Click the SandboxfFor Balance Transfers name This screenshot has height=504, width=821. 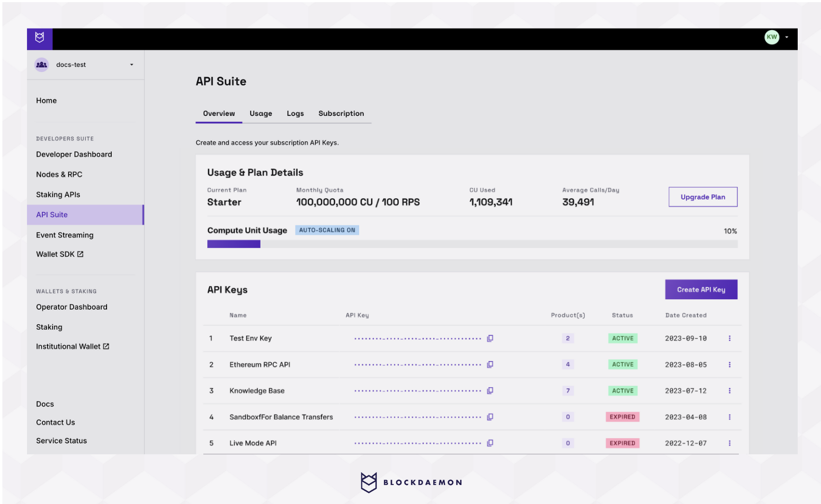coord(281,417)
